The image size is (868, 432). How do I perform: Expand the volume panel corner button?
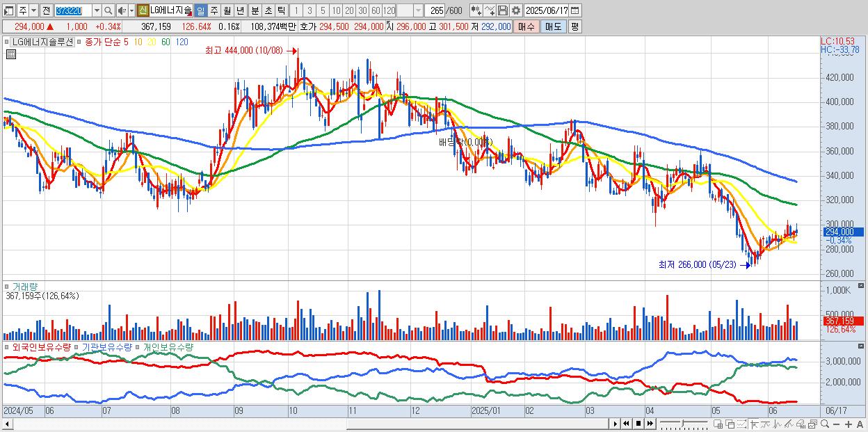pyautogui.click(x=862, y=286)
